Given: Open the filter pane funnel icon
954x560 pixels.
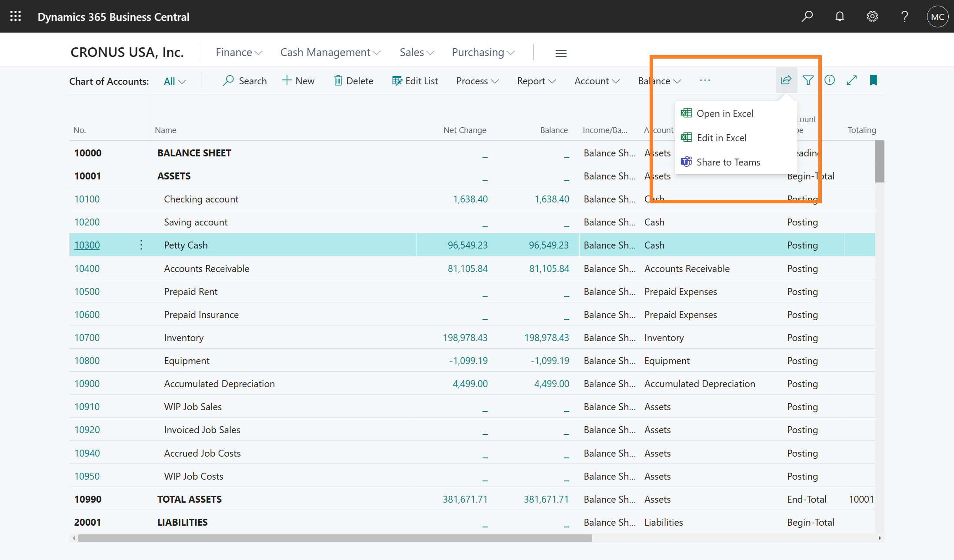Looking at the screenshot, I should (x=808, y=80).
